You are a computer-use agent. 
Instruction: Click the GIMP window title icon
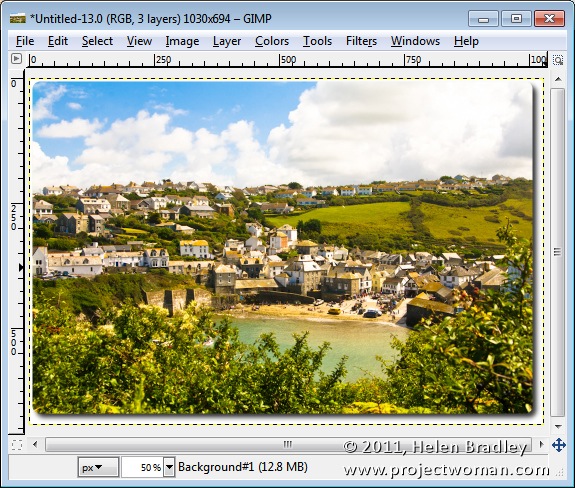[18, 18]
